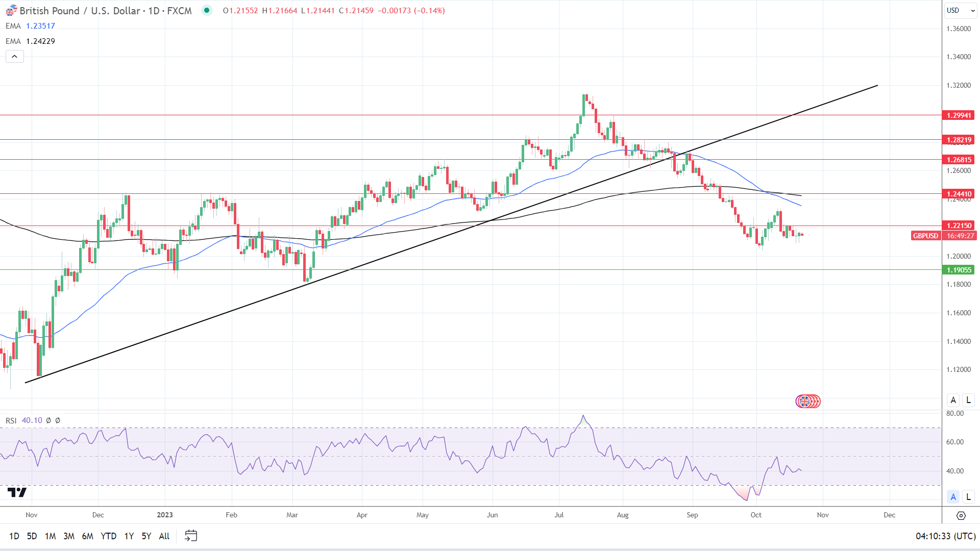The height and width of the screenshot is (551, 980).
Task: Select the YTD time range
Action: (109, 536)
